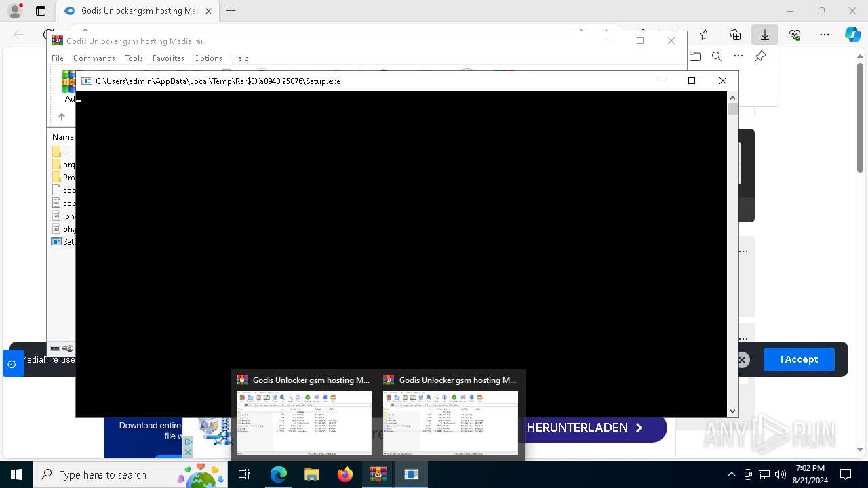Open the volume control in tray
Screen dimensions: 868x488
tap(781, 474)
